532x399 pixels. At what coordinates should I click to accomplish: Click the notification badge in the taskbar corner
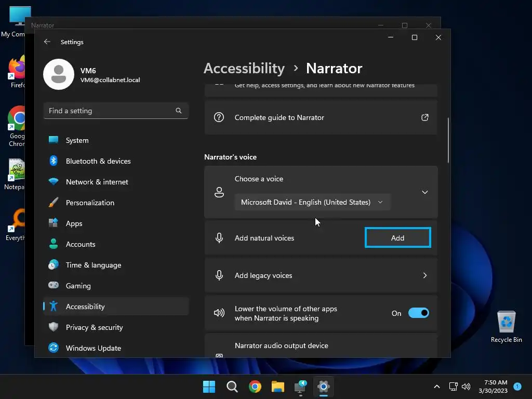[x=517, y=386]
